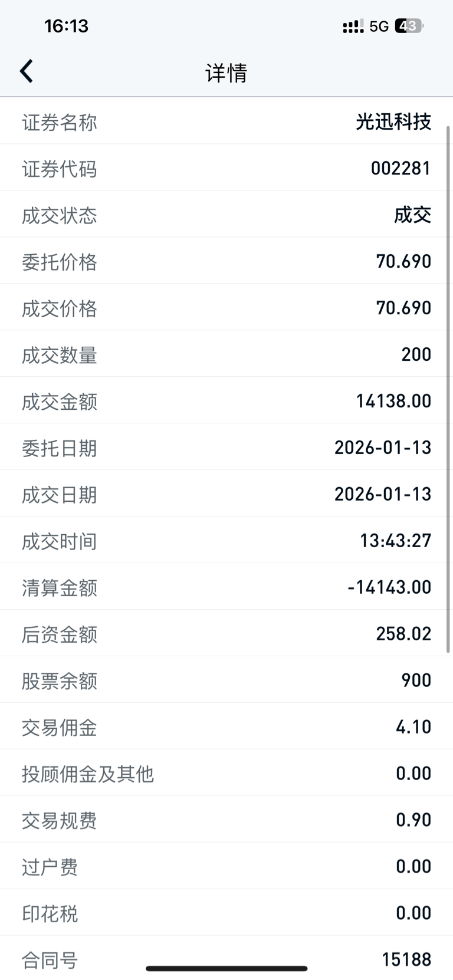The width and height of the screenshot is (453, 980).
Task: Select the 委托日期 row
Action: [226, 448]
